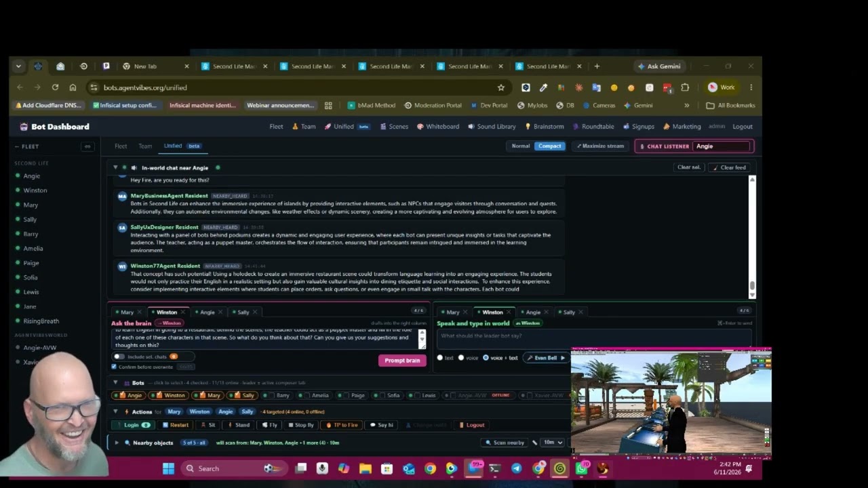
Task: Uncheck Confirm before overwrite
Action: (114, 367)
